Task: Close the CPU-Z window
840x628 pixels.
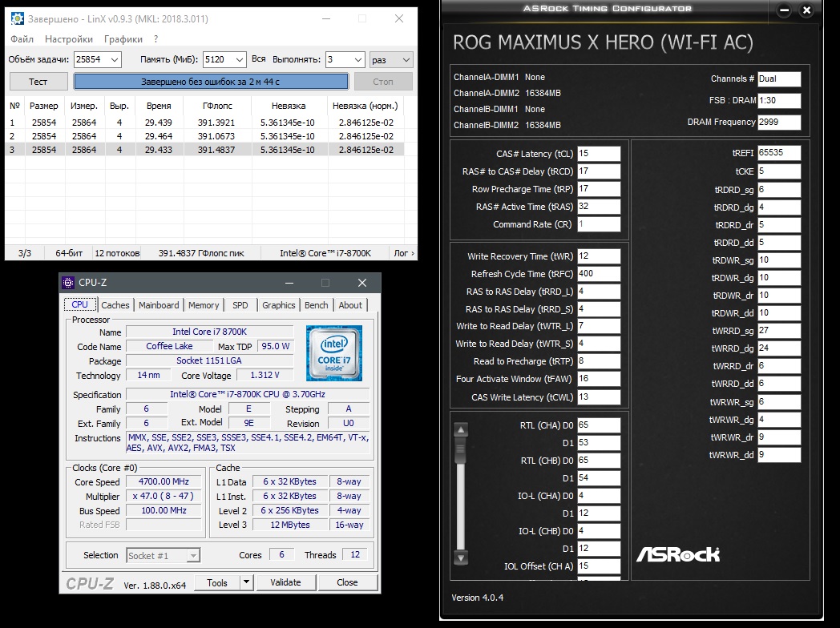Action: coord(362,283)
